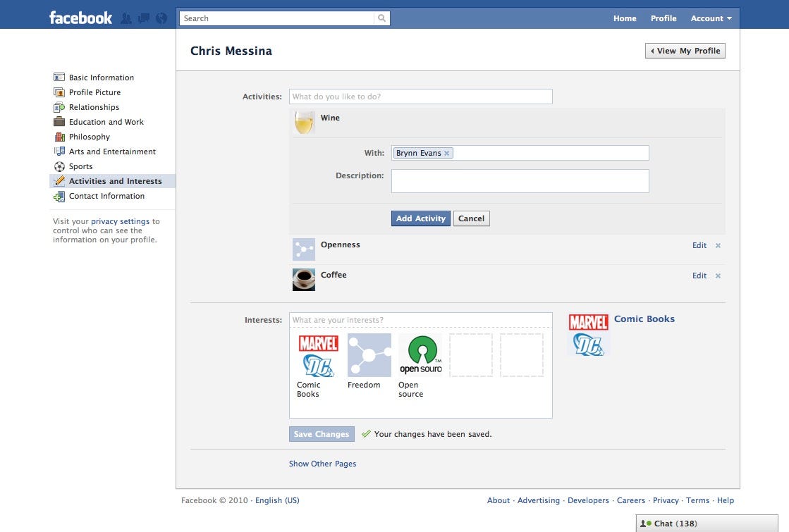Click the Wine glass thumbnail
Screen dimensions: 789x532
(304, 123)
